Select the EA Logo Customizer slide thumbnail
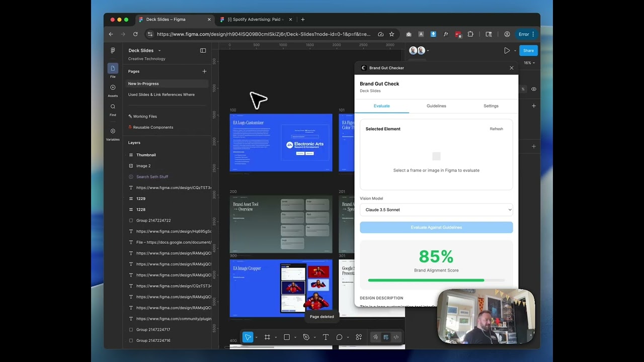The height and width of the screenshot is (362, 644). tap(281, 143)
